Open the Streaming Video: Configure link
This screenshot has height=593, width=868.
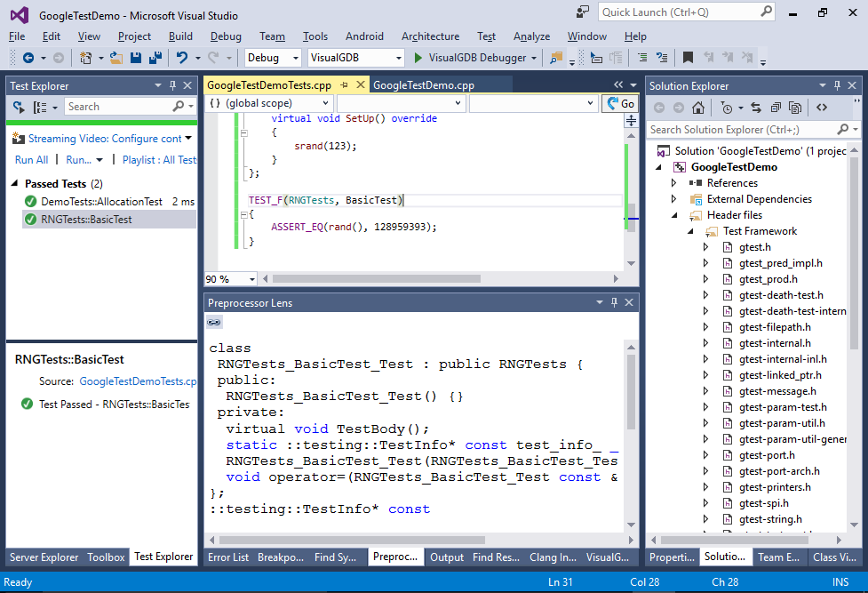tap(105, 139)
